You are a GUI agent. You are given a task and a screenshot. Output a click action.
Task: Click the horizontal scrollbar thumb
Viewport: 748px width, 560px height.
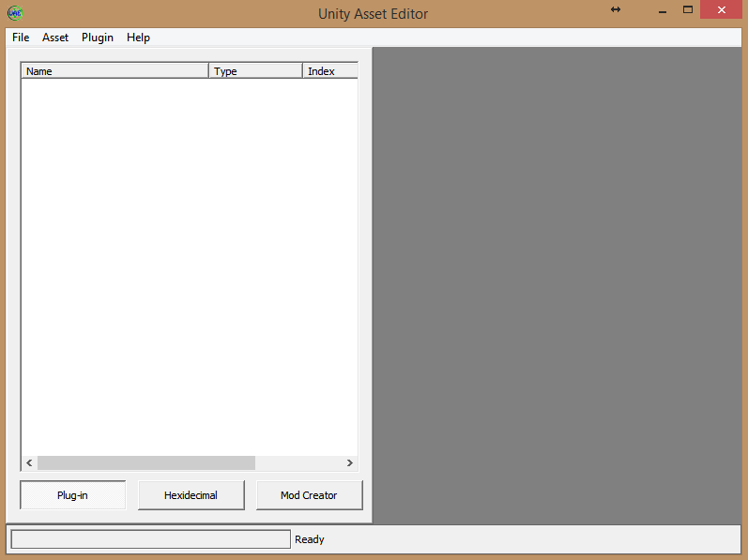(x=145, y=463)
